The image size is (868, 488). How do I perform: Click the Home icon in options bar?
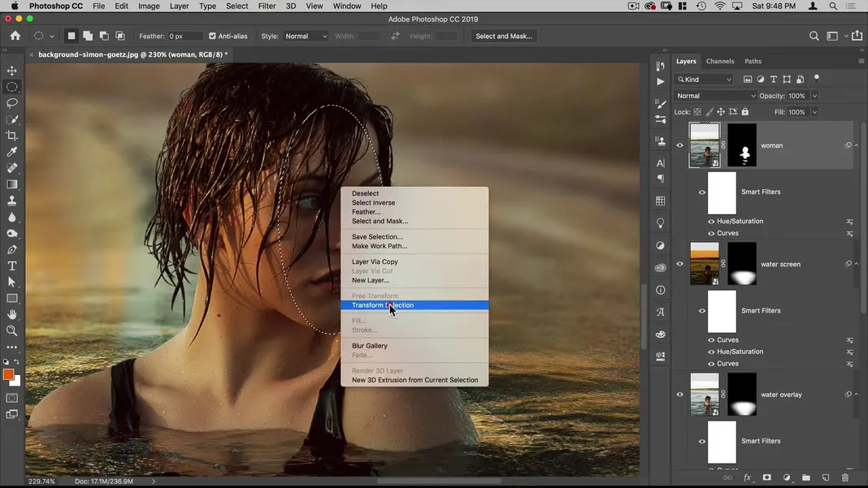click(15, 36)
